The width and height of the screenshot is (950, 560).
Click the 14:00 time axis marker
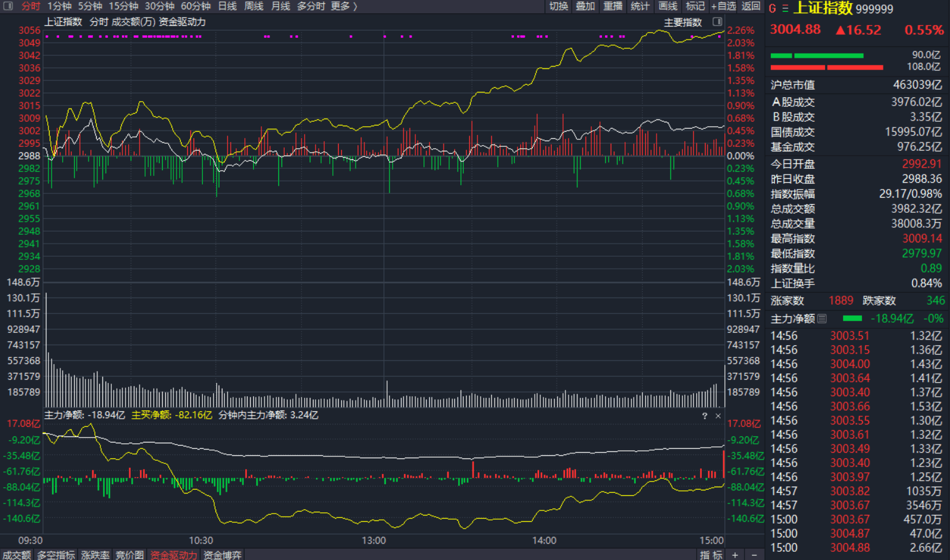[544, 541]
